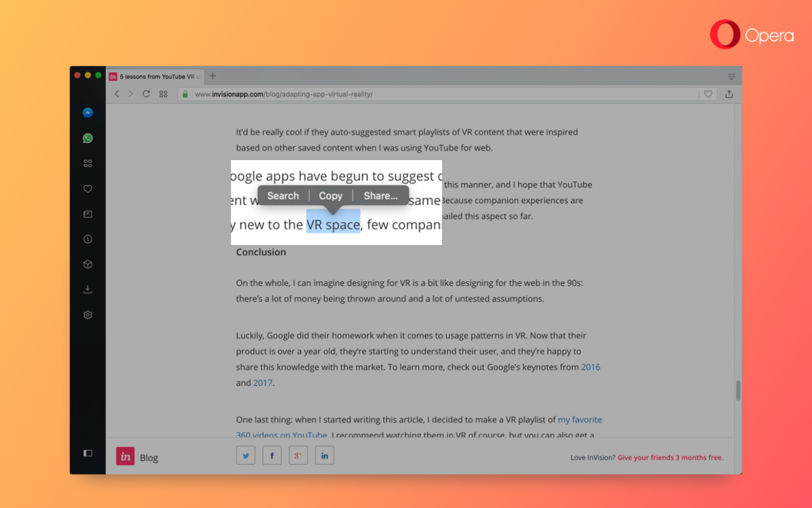
Task: Choose Search from the selection popup
Action: click(283, 195)
